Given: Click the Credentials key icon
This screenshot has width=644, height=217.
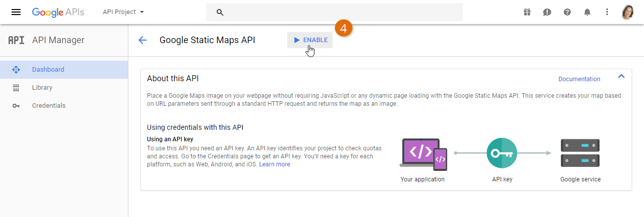Looking at the screenshot, I should click(x=16, y=106).
